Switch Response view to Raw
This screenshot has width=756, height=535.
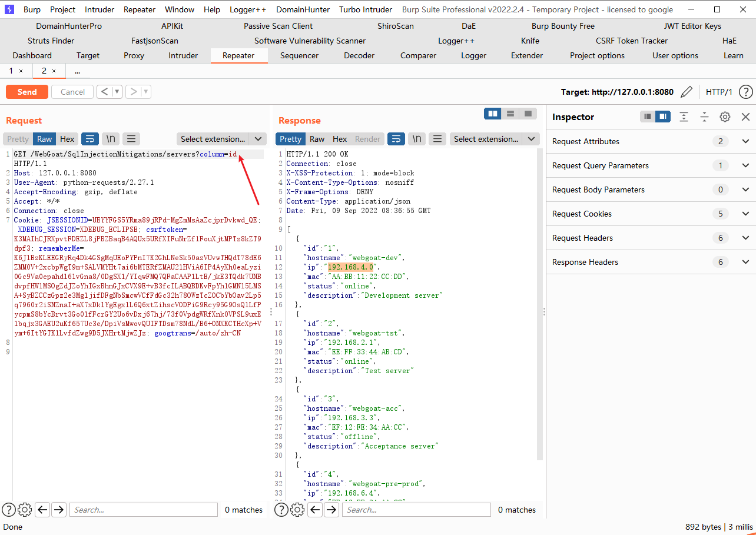point(317,139)
